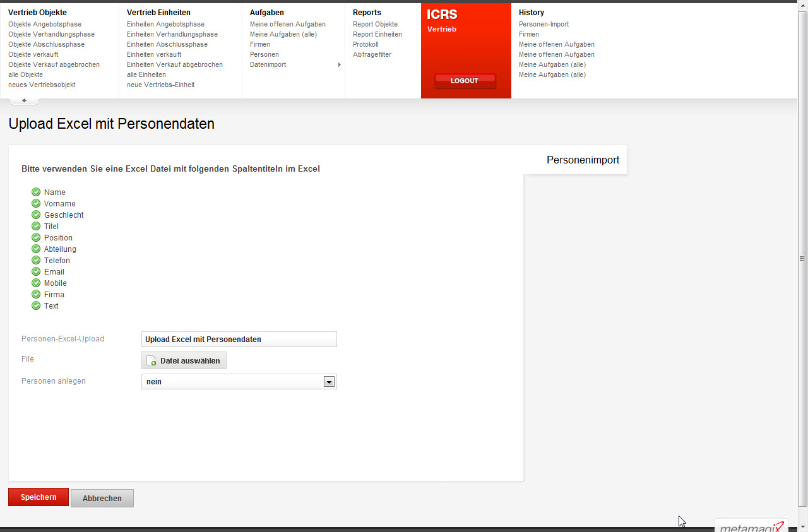
Task: Show alle Einheiten
Action: [146, 74]
